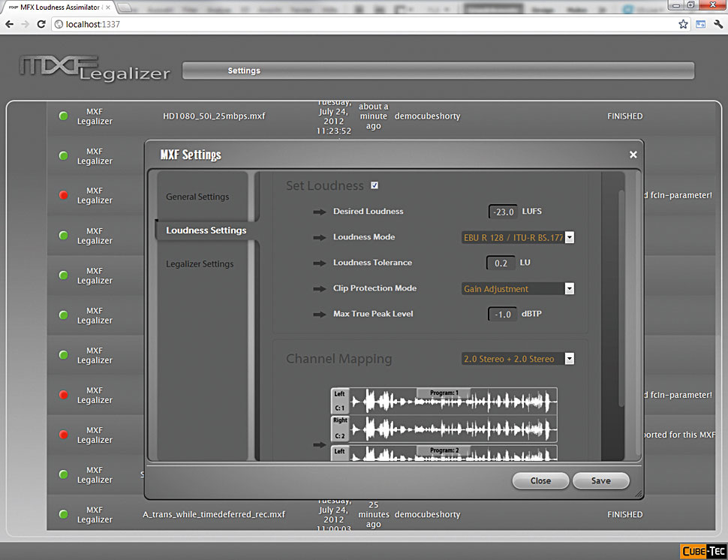Click the browser reload icon
This screenshot has width=728, height=560.
point(41,23)
